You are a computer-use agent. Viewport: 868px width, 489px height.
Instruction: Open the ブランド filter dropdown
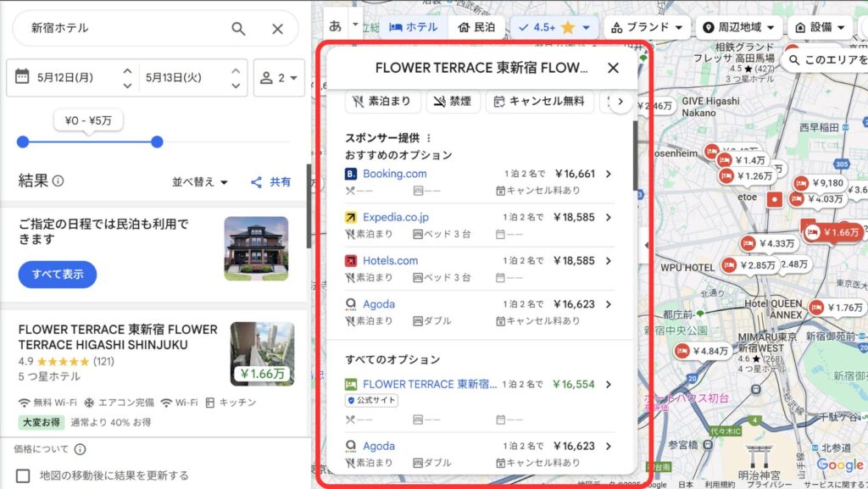(647, 27)
